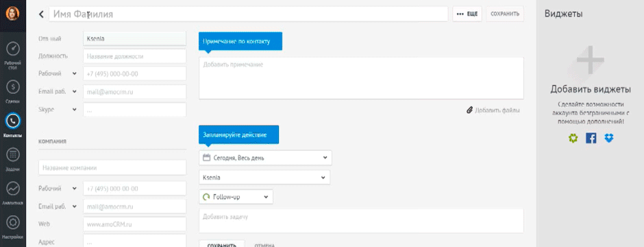Image resolution: width=644 pixels, height=247 pixels.
Task: Expand the contact Email раб. type dropdown
Action: point(75,92)
